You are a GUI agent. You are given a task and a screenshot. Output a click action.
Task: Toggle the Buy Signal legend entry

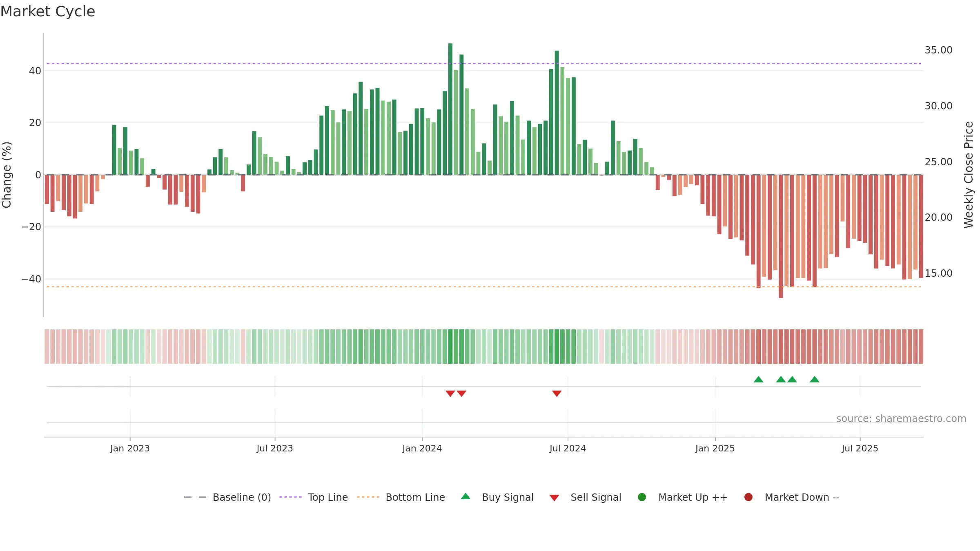[x=497, y=497]
